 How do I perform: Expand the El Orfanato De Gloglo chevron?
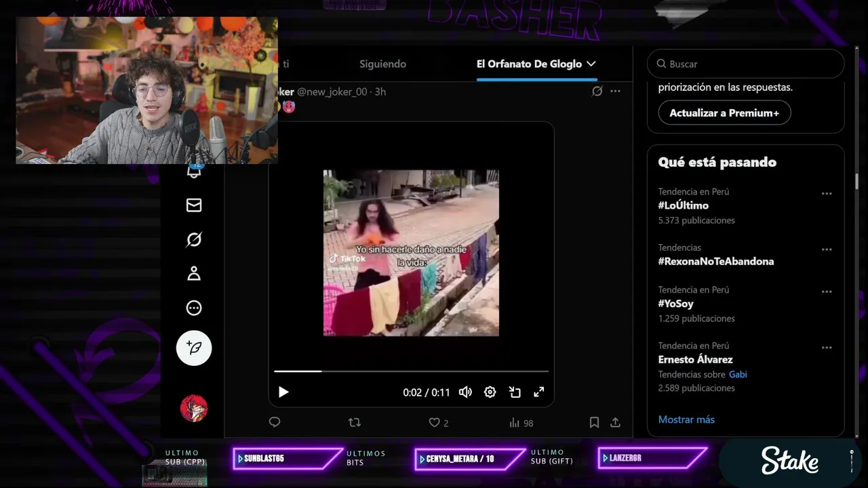click(591, 64)
